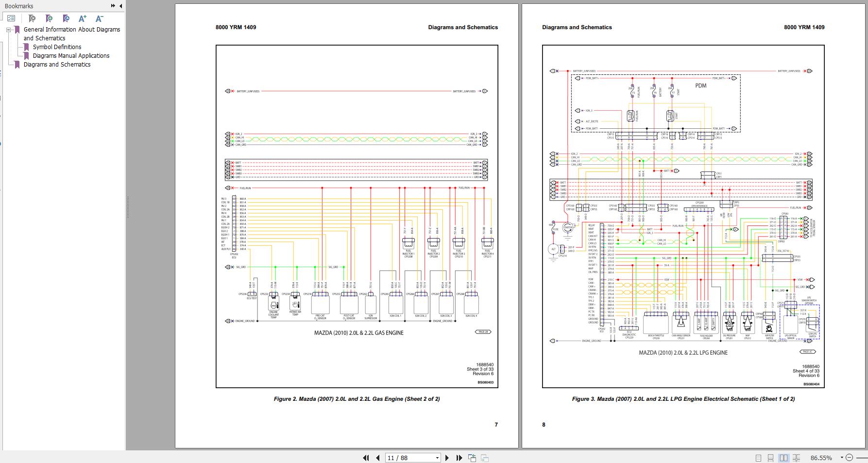Decrease bookmark font size with A-

coord(99,18)
